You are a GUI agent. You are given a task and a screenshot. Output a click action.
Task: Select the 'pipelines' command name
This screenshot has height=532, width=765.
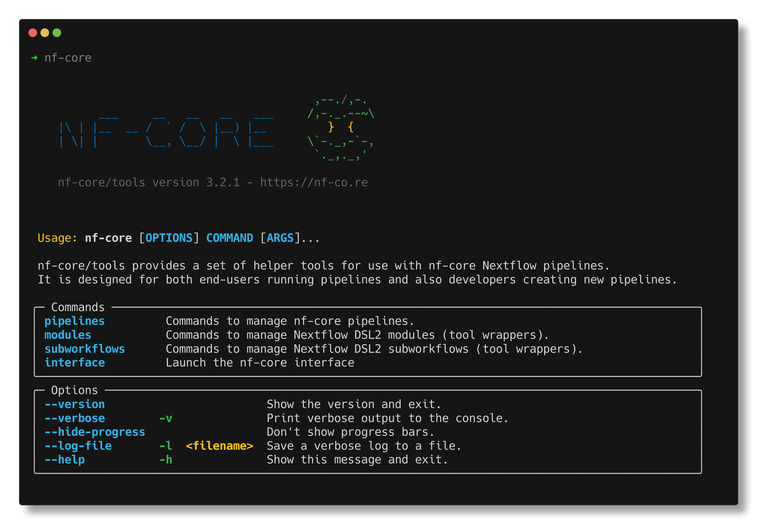pyautogui.click(x=75, y=321)
